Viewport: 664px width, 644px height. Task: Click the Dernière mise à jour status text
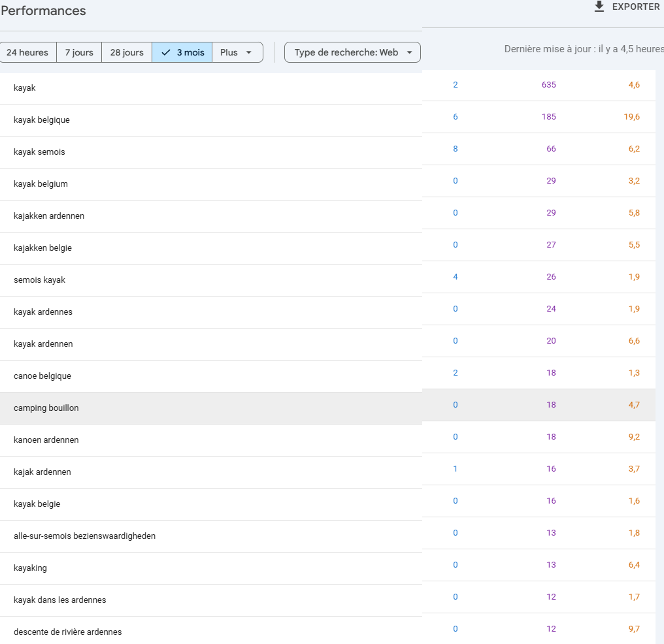click(x=584, y=49)
